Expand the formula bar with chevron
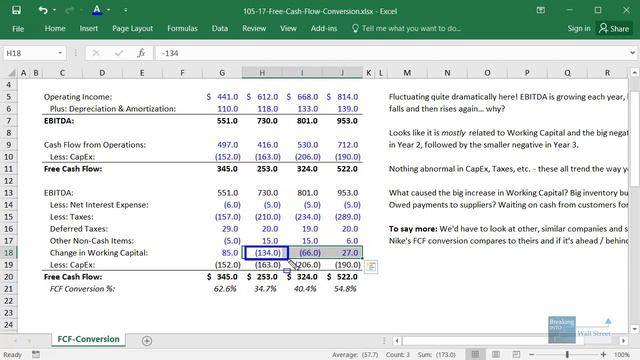Viewport: 640px width, 360px height. [632, 53]
